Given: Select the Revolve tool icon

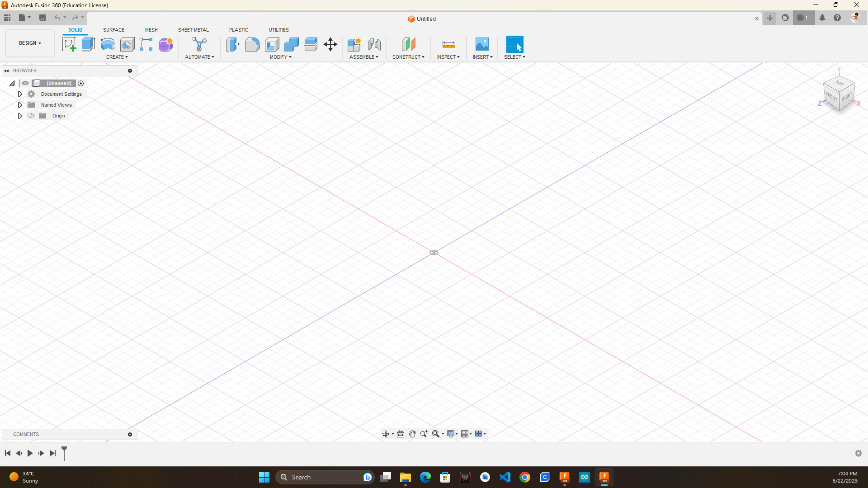Looking at the screenshot, I should click(x=108, y=44).
